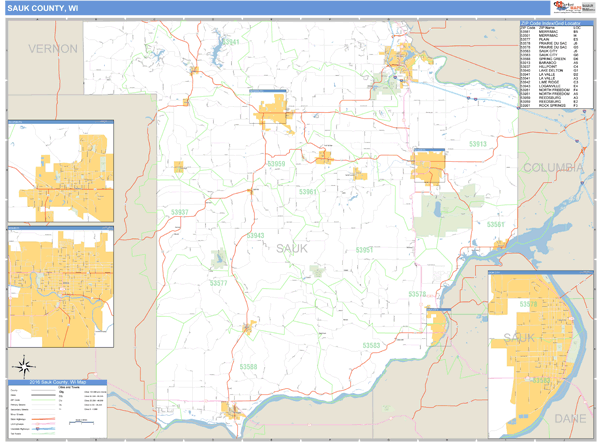This screenshot has height=442, width=600.
Task: Click the compass rose north arrow
Action: [24, 366]
